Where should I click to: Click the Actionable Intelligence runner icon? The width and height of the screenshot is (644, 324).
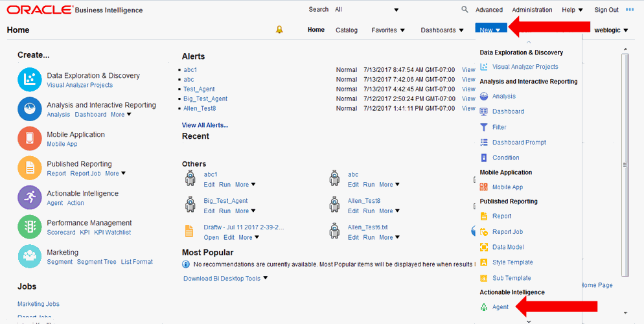click(x=30, y=198)
